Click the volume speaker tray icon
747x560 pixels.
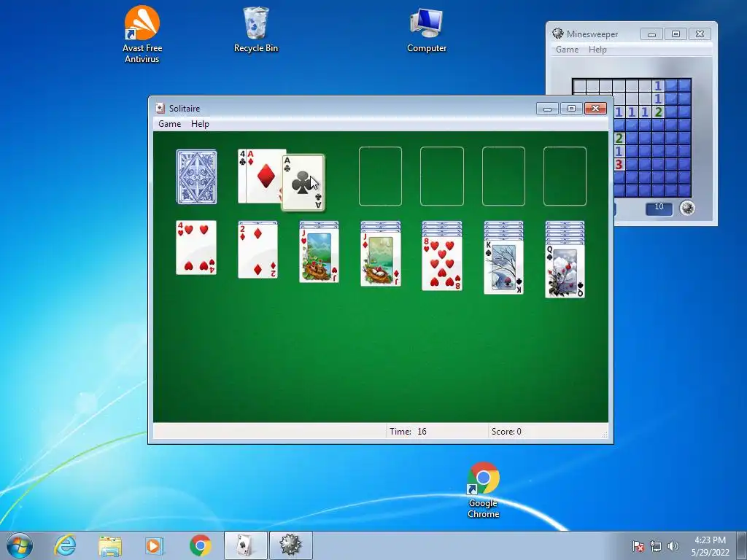click(673, 546)
